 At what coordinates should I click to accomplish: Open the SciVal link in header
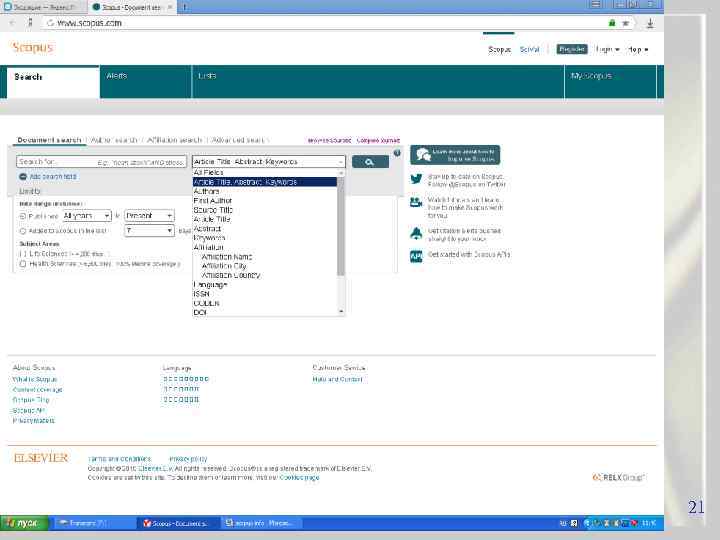click(529, 49)
